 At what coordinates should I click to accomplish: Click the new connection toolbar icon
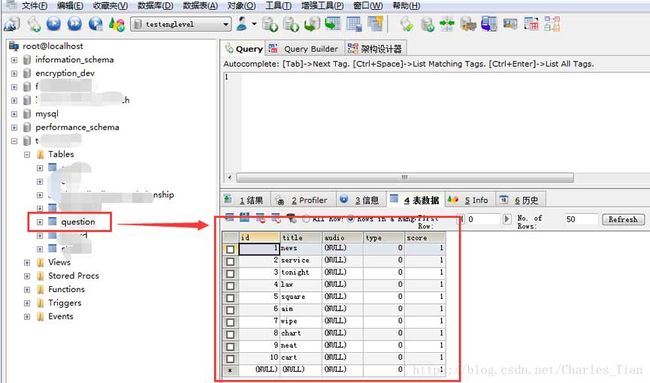12,24
